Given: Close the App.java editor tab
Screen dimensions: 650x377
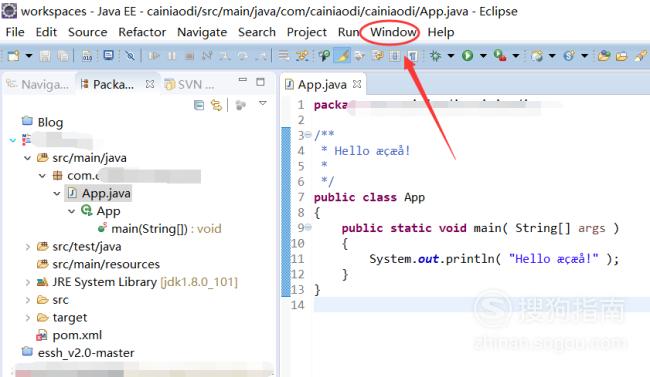Looking at the screenshot, I should click(x=357, y=84).
